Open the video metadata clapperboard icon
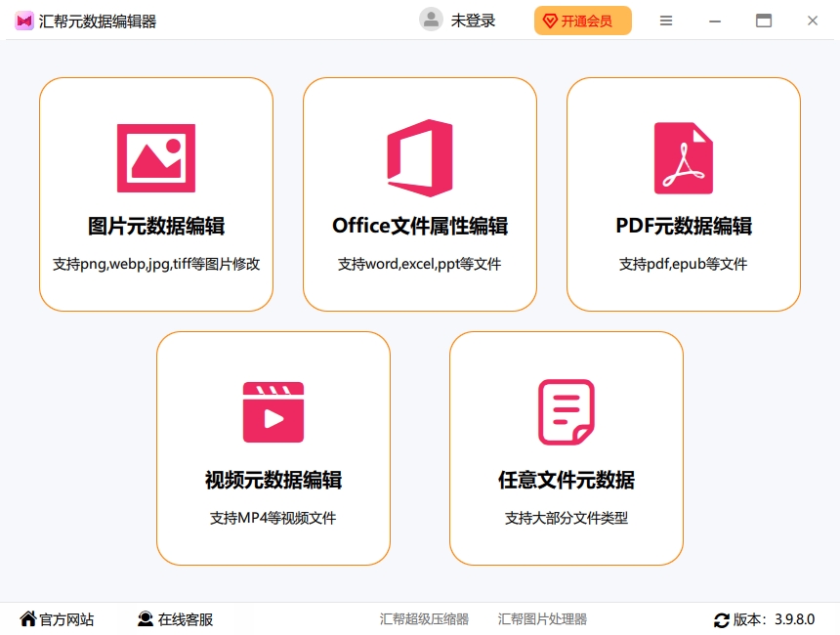Image resolution: width=840 pixels, height=635 pixels. (x=273, y=412)
